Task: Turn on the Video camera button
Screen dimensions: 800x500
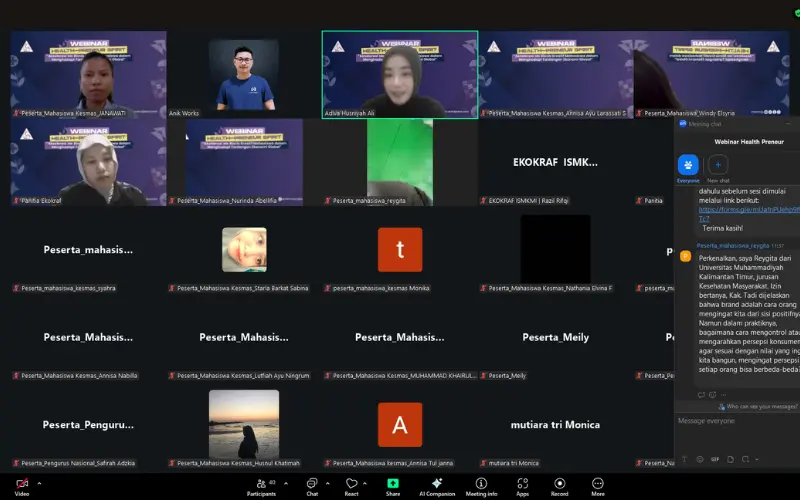Action: tap(21, 483)
